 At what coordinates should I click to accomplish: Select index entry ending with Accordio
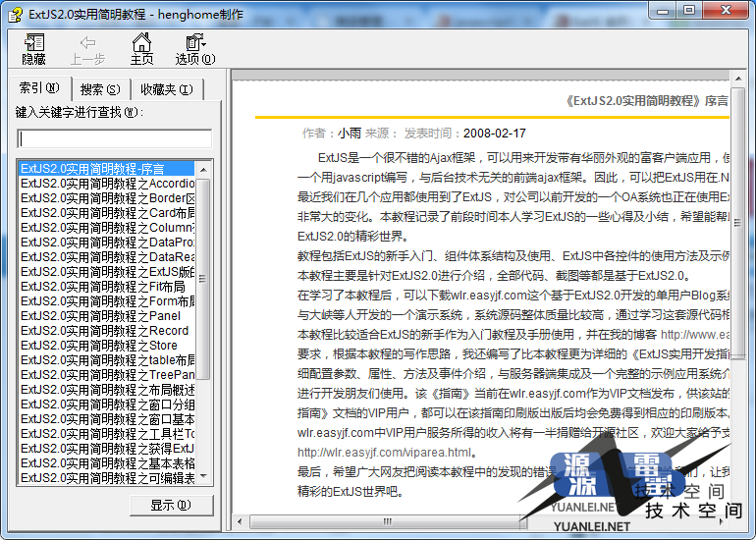107,184
